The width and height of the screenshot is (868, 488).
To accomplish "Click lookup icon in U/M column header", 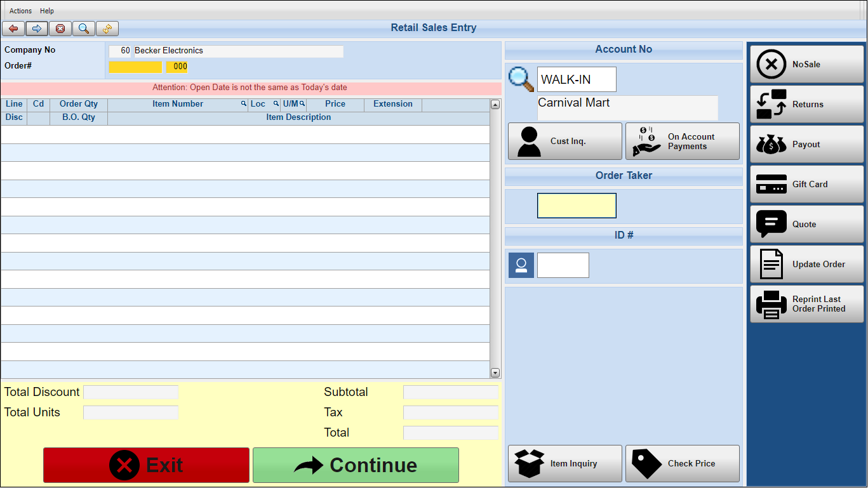I will [302, 104].
